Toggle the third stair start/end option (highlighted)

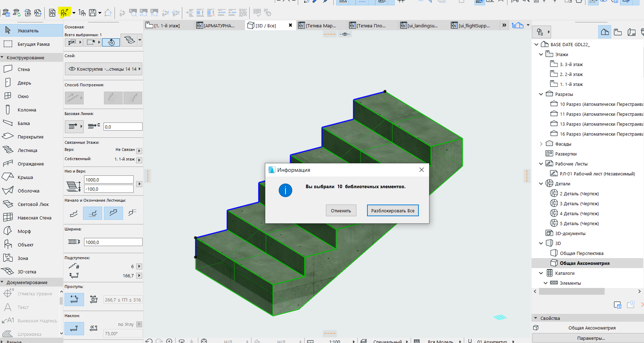[x=113, y=213]
